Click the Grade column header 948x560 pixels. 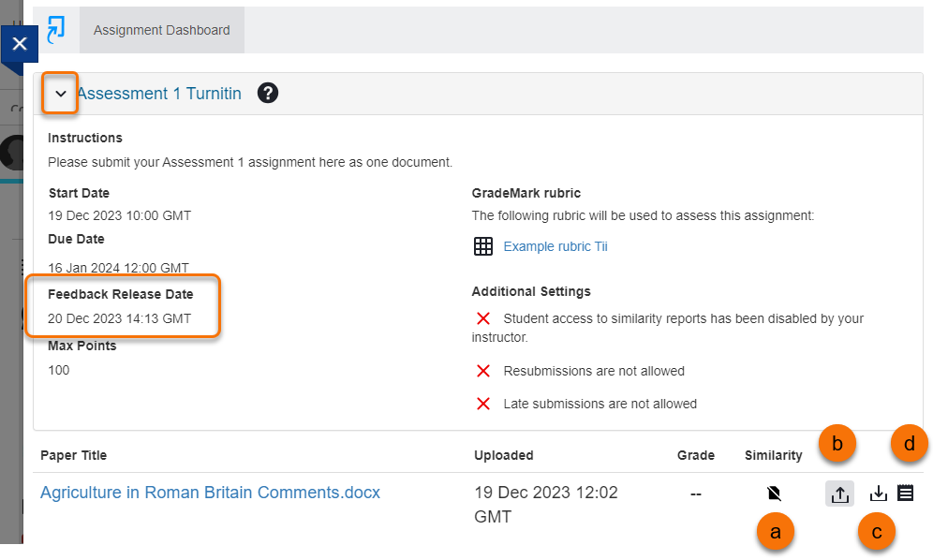[x=696, y=456]
